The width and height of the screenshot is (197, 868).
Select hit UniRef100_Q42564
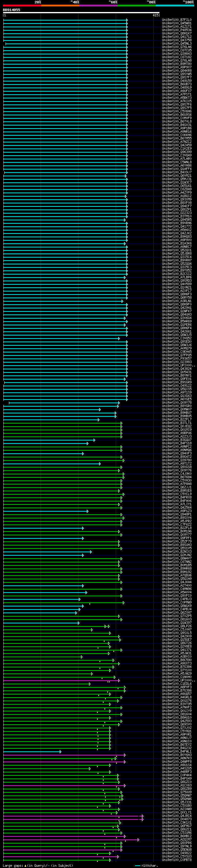(176, 508)
